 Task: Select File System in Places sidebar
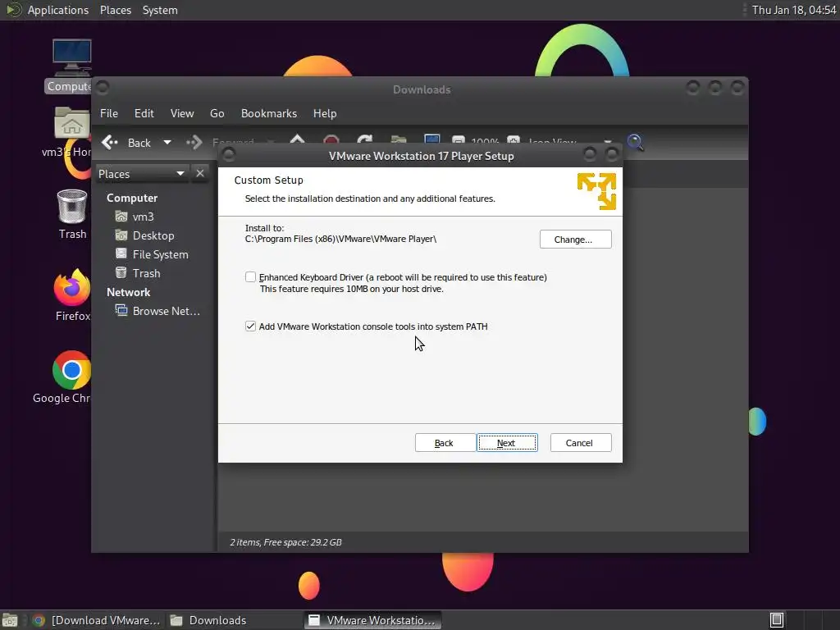(x=160, y=254)
